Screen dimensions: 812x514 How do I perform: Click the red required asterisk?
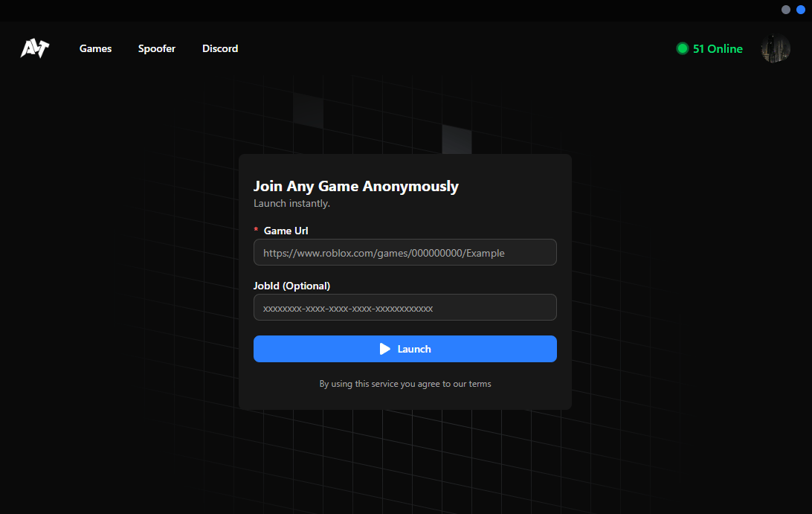pos(256,231)
